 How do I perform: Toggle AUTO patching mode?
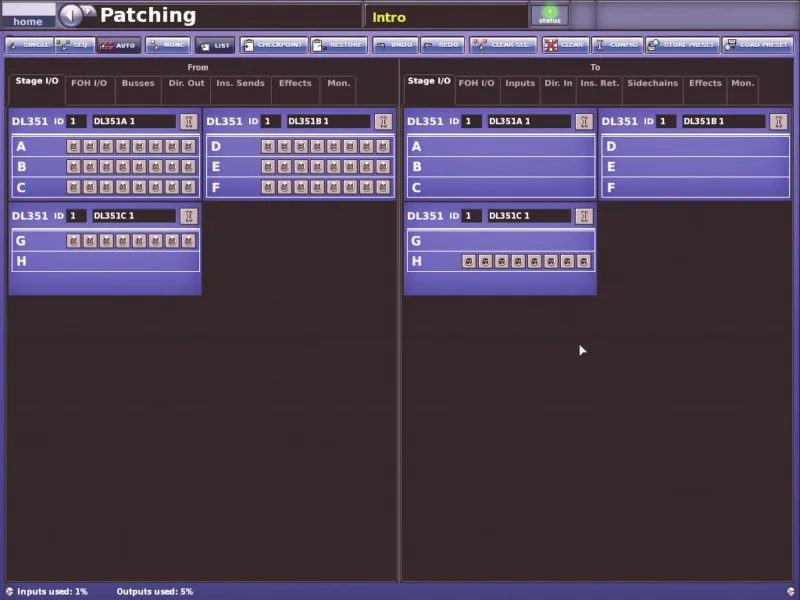coord(118,45)
